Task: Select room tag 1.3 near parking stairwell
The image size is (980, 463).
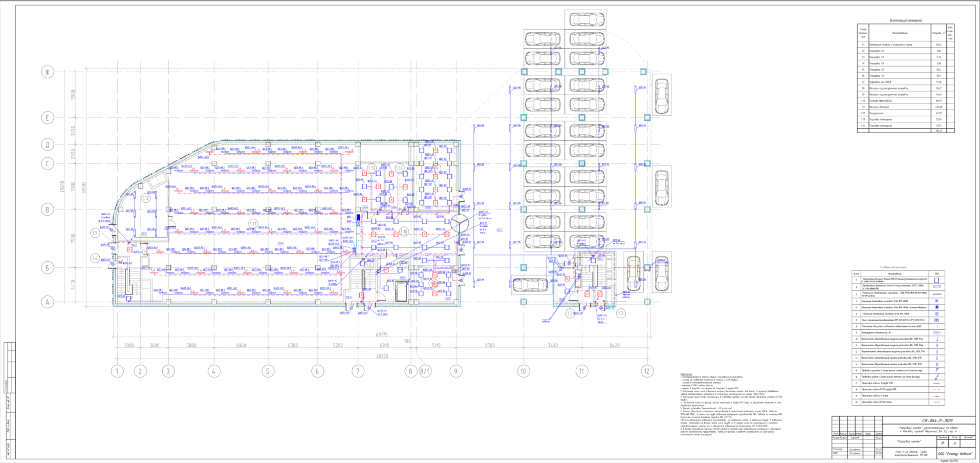Action: click(x=621, y=313)
